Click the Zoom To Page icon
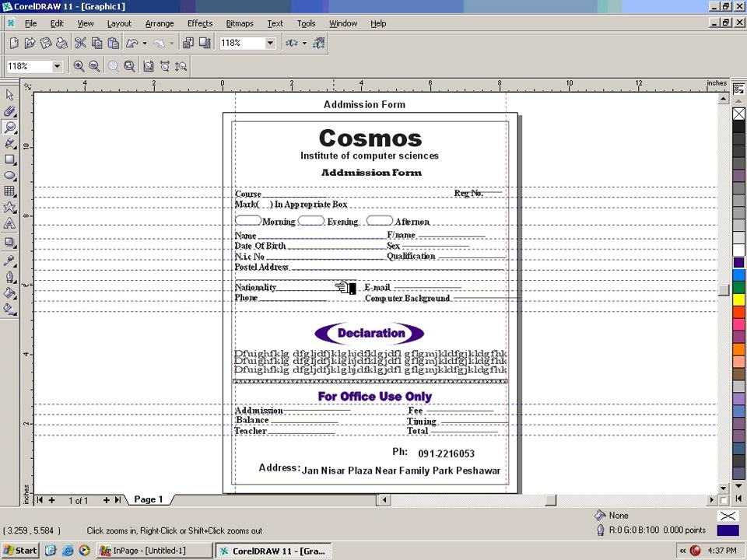The image size is (747, 560). click(x=149, y=66)
